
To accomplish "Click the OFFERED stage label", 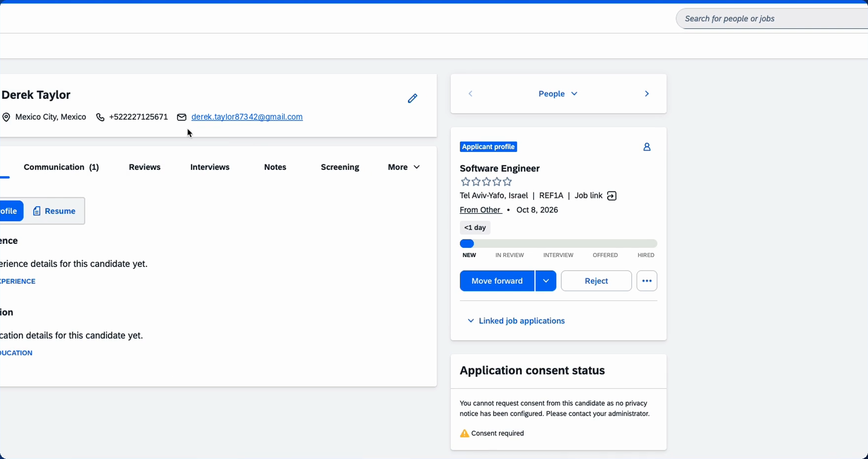I will tap(605, 255).
